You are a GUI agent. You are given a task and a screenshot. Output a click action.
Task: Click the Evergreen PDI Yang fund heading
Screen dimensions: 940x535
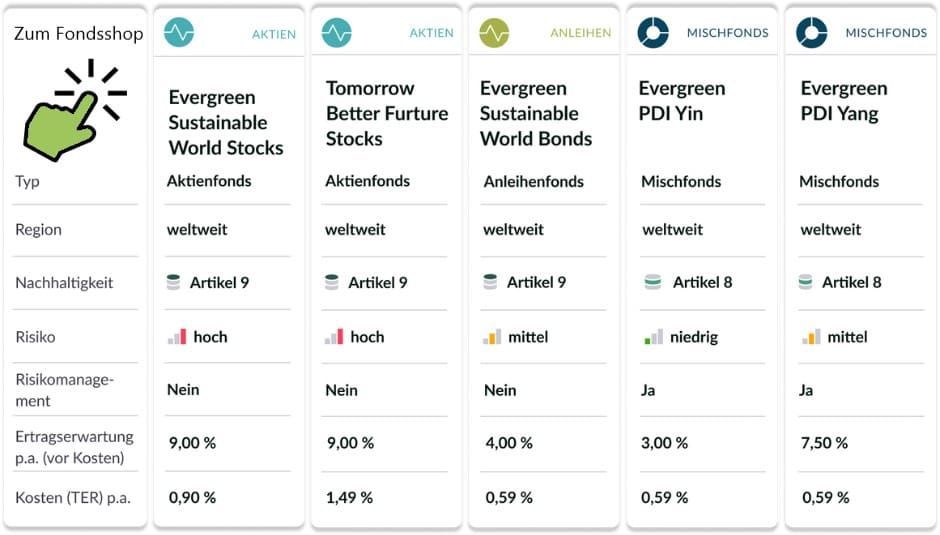coord(844,101)
